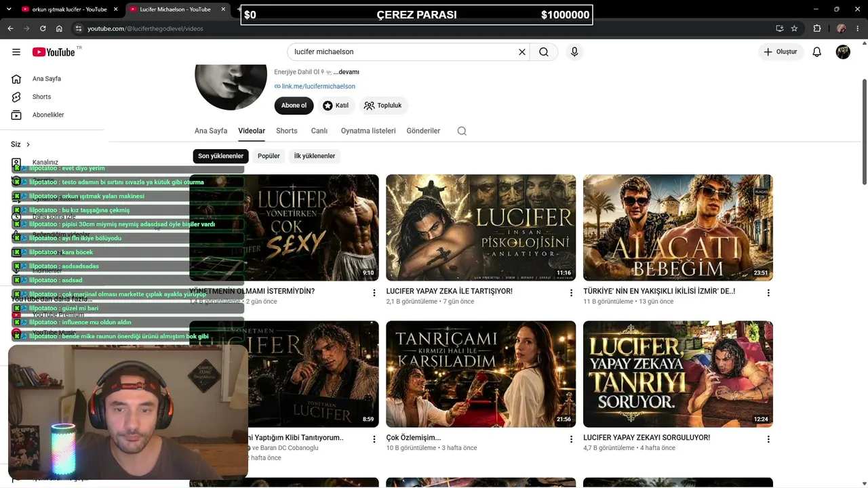Open the 'LUCIFER YAPAY ZEKAYI SORGULUYOR!' title
The height and width of the screenshot is (488, 868).
point(647,438)
